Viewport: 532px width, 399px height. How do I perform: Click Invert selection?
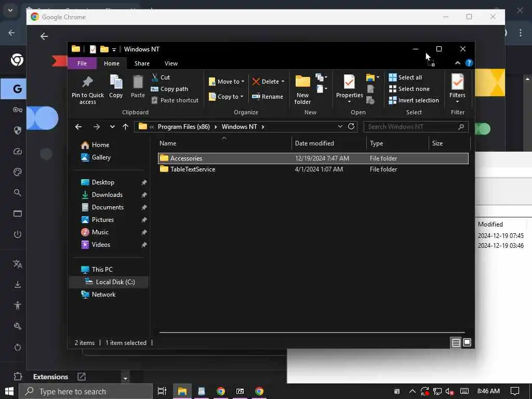tap(414, 100)
